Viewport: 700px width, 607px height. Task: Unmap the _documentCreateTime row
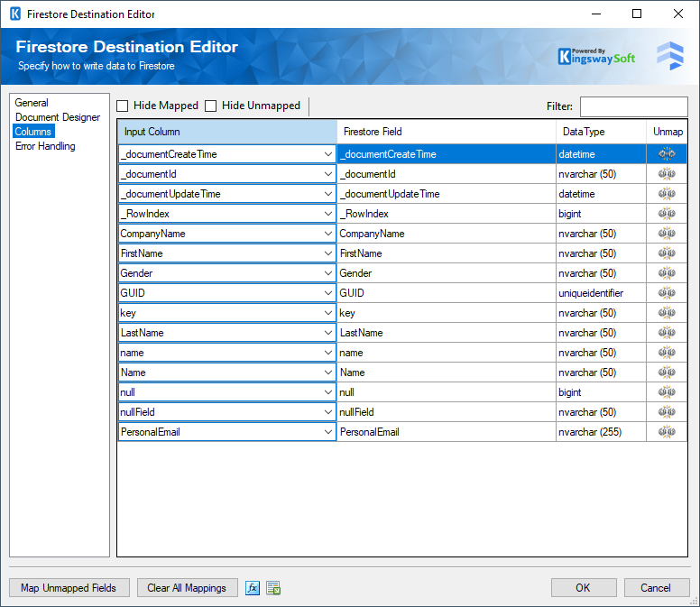tap(667, 154)
